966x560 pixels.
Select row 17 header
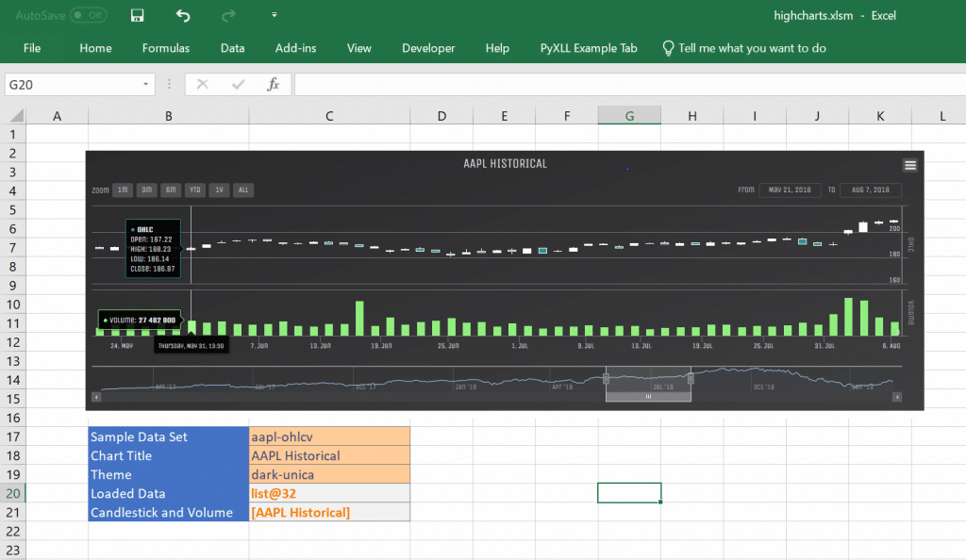12,436
